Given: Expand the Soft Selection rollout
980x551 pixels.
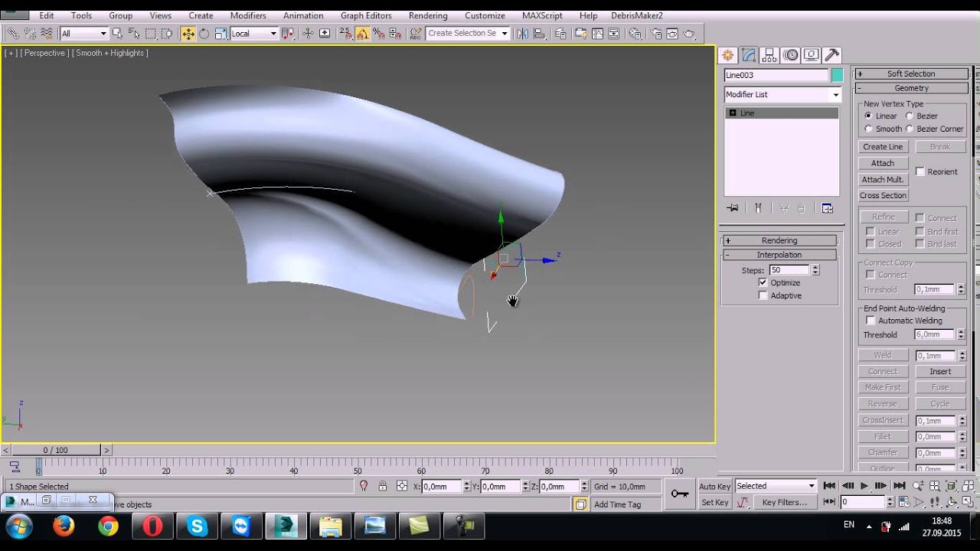Looking at the screenshot, I should point(911,73).
